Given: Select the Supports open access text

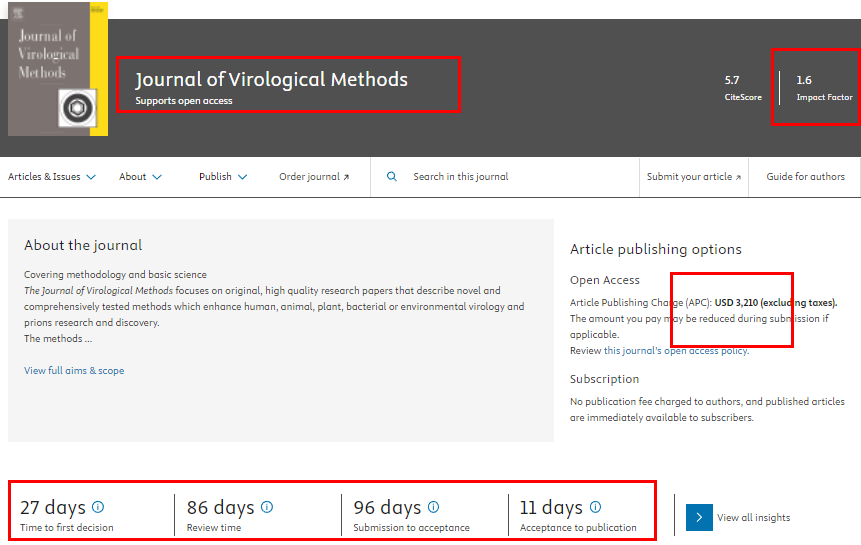Looking at the screenshot, I should [x=184, y=101].
